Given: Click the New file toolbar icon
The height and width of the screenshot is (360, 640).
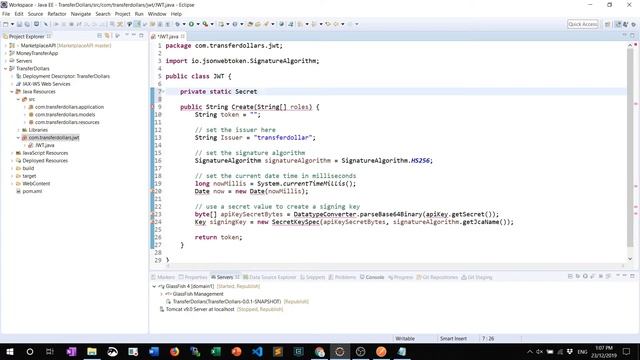Looking at the screenshot, I should coord(6,24).
